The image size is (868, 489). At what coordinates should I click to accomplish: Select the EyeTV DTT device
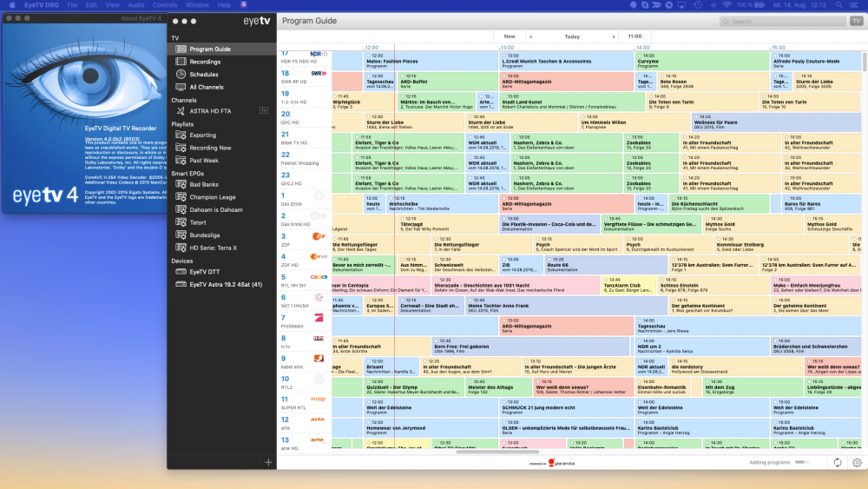point(221,272)
